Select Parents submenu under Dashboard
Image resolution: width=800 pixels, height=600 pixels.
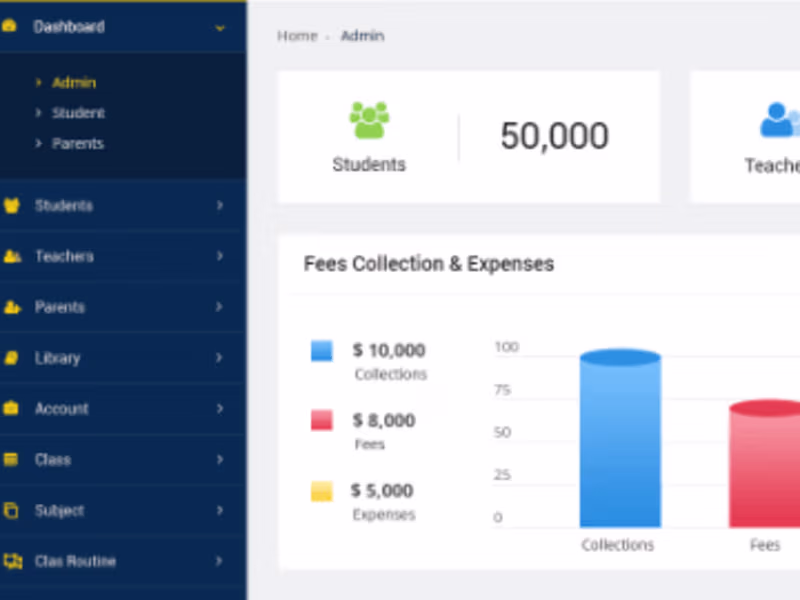point(78,143)
